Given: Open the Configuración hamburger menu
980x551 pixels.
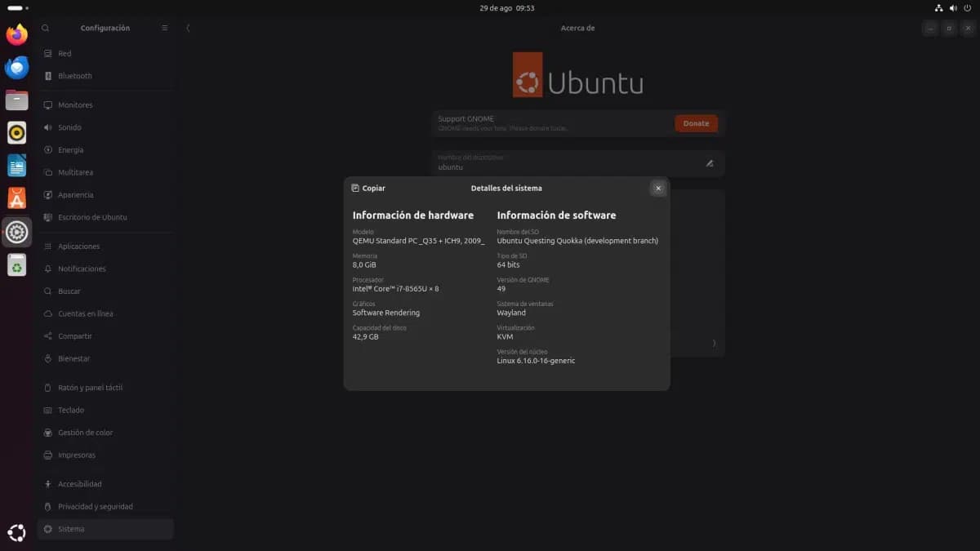Looking at the screenshot, I should pos(164,28).
